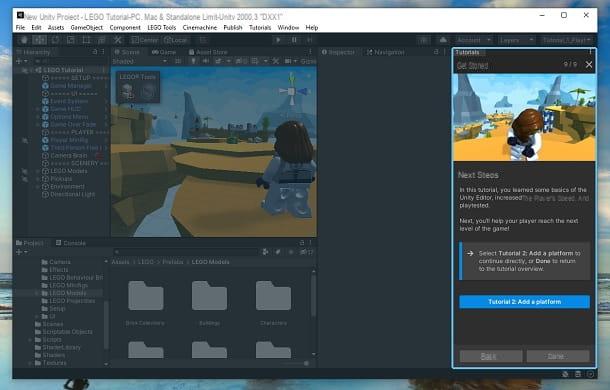Open the Cinemachine menu

coord(200,28)
